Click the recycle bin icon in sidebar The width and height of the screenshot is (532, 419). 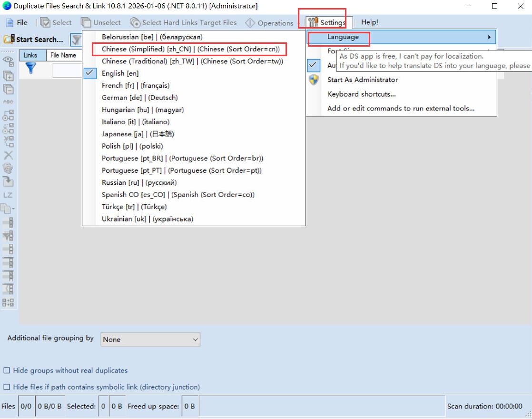coord(8,168)
